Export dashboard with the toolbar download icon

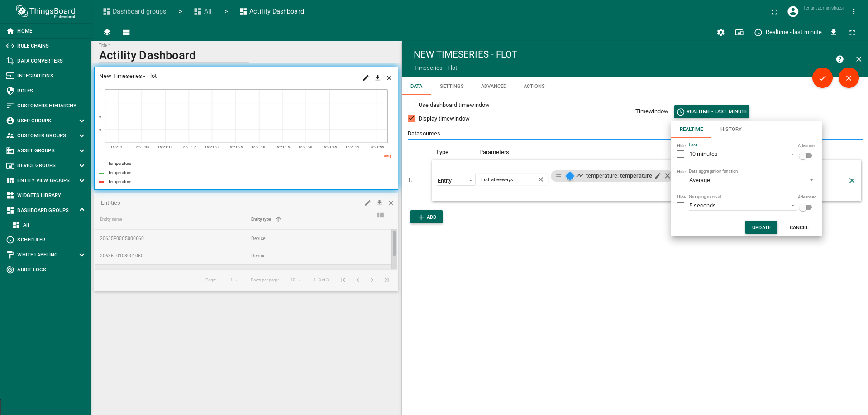[833, 32]
